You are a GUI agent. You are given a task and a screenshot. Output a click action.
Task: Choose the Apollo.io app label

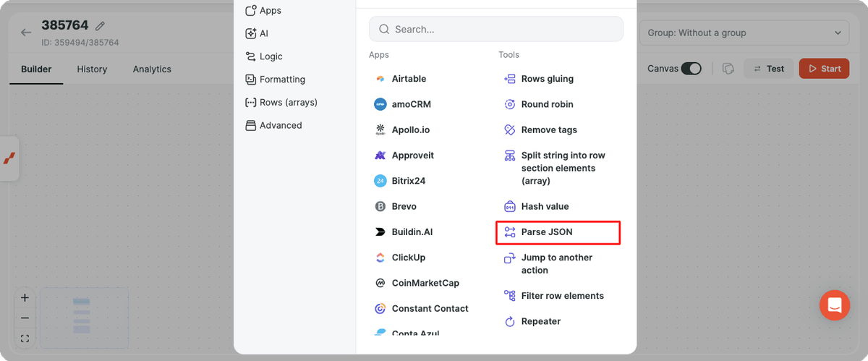point(411,130)
